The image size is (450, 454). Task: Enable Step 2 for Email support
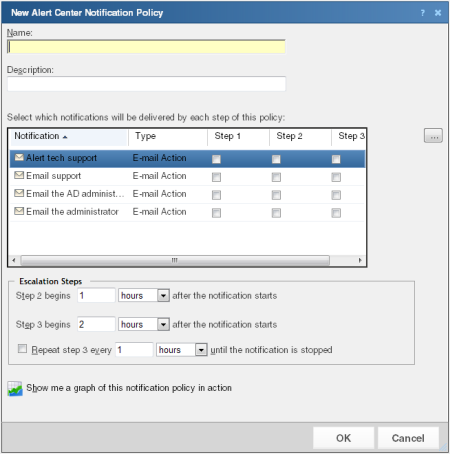[276, 177]
